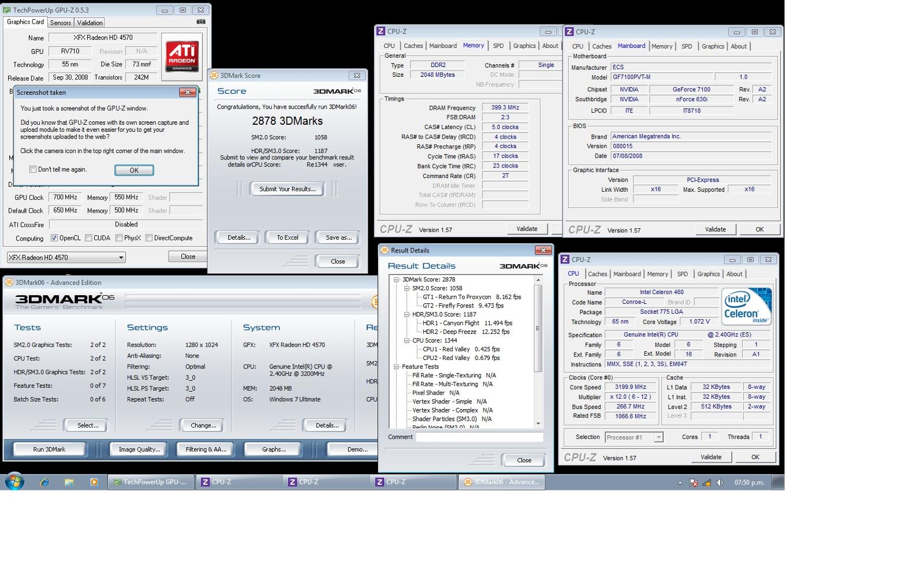This screenshot has width=924, height=561.
Task: Click the GPU-Z camera screenshot icon
Action: point(201,22)
